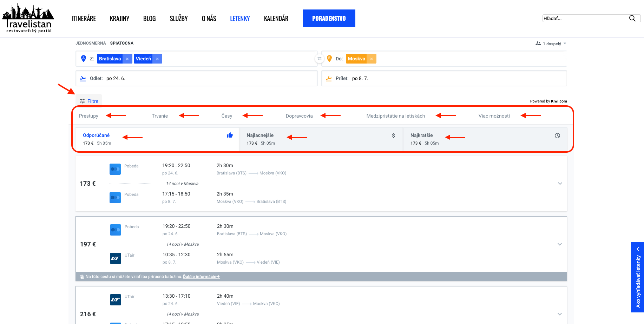The height and width of the screenshot is (324, 644).
Task: Click the UTair logo in the 197 € result
Action: coord(116,258)
